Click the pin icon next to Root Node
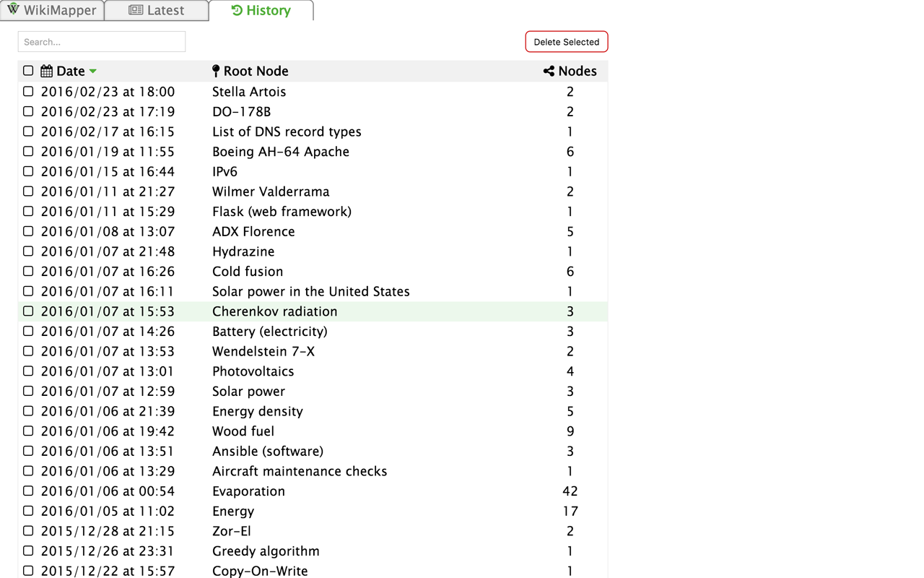 [215, 70]
